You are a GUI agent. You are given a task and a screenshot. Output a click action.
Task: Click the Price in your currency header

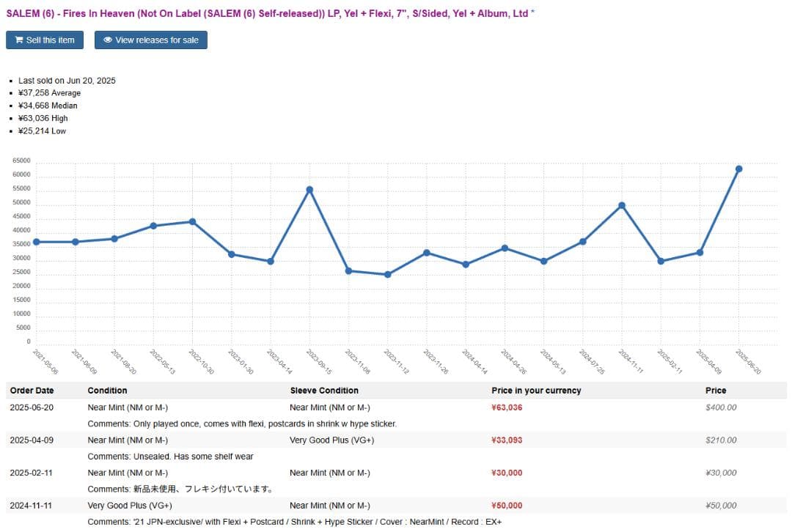pyautogui.click(x=535, y=391)
